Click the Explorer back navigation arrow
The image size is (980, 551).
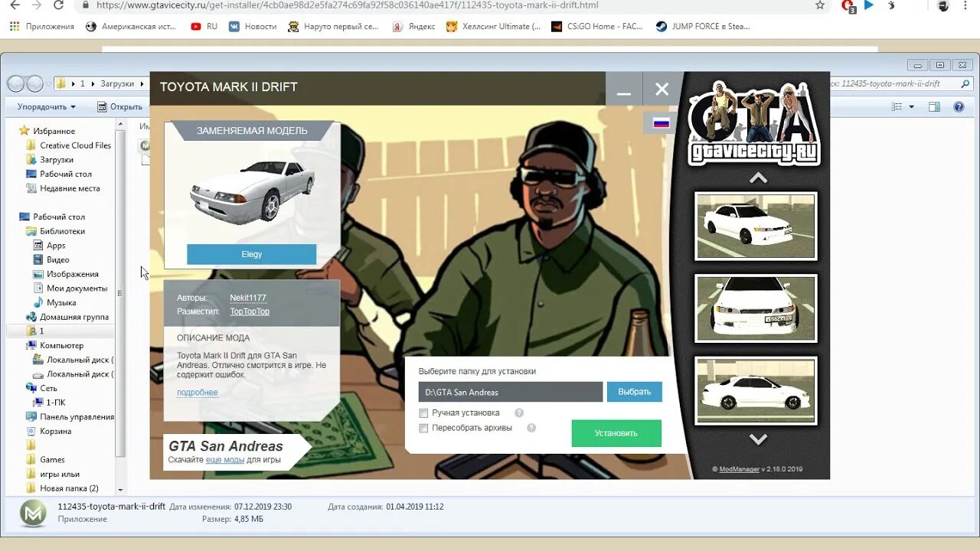pos(16,84)
